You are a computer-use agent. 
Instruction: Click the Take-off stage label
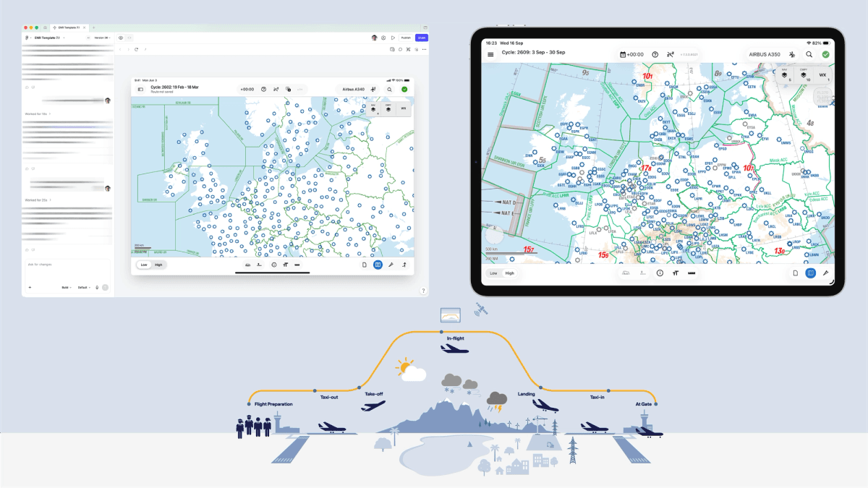(x=373, y=394)
